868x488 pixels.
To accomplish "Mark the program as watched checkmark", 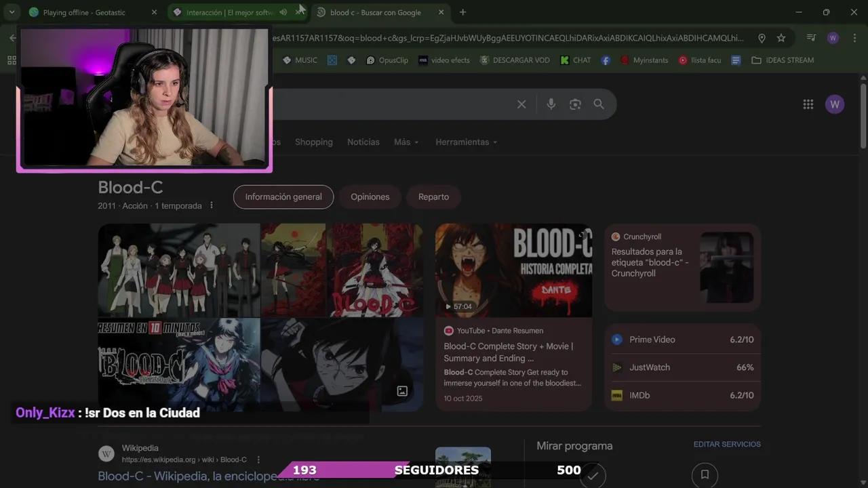I will (593, 475).
